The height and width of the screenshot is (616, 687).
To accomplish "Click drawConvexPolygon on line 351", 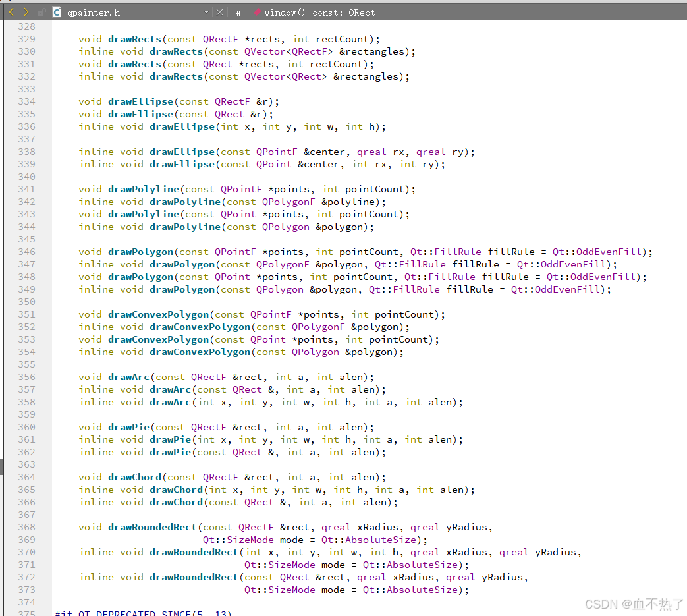I will tap(159, 314).
